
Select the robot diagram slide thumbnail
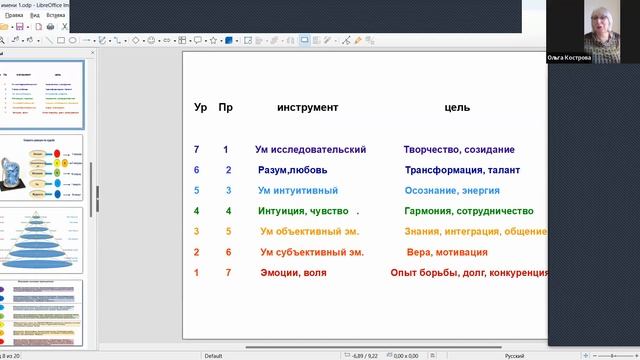pyautogui.click(x=41, y=168)
